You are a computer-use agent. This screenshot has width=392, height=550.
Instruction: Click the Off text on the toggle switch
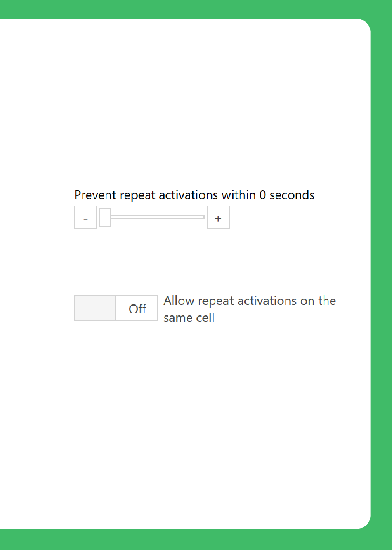pos(137,309)
